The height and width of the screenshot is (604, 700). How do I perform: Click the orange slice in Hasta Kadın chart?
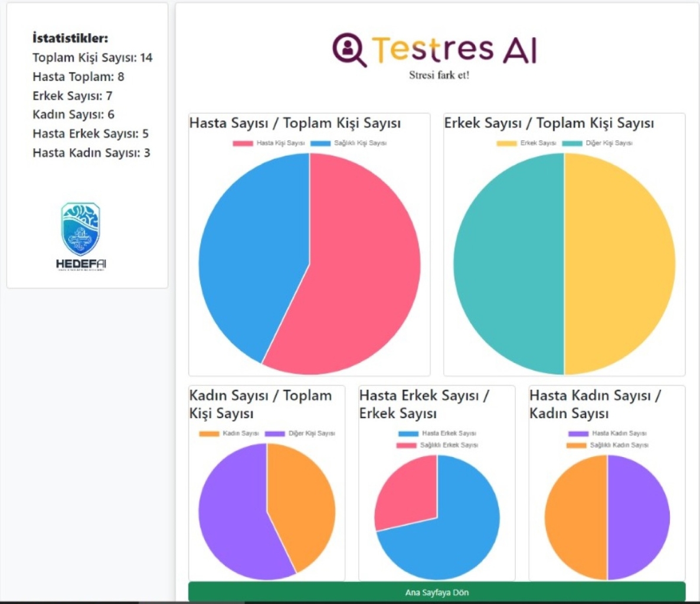(x=576, y=517)
